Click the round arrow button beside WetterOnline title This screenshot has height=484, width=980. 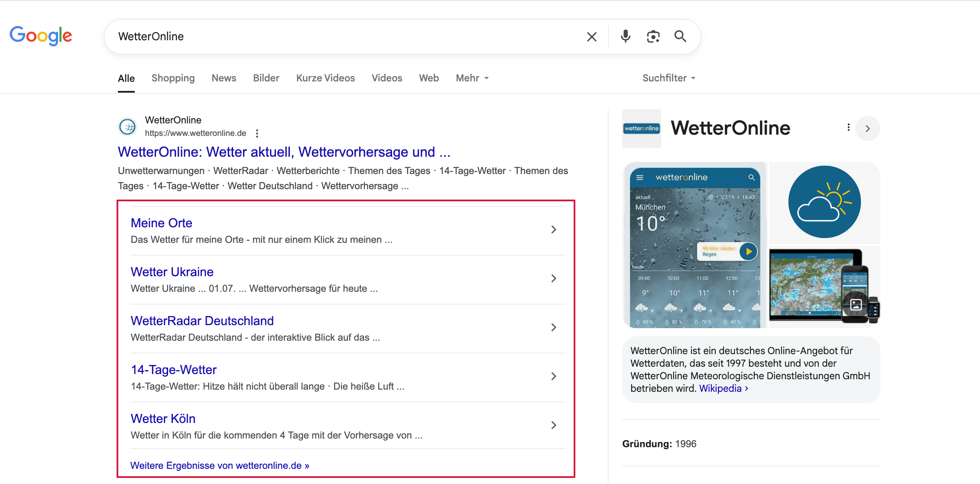click(867, 129)
